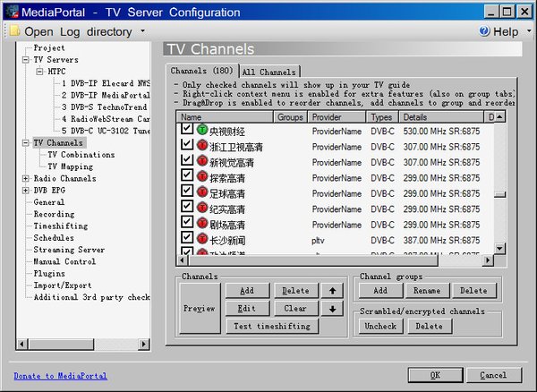Uncheck the 浙江卫视高清 channel checkbox
The height and width of the screenshot is (392, 537).
(187, 144)
